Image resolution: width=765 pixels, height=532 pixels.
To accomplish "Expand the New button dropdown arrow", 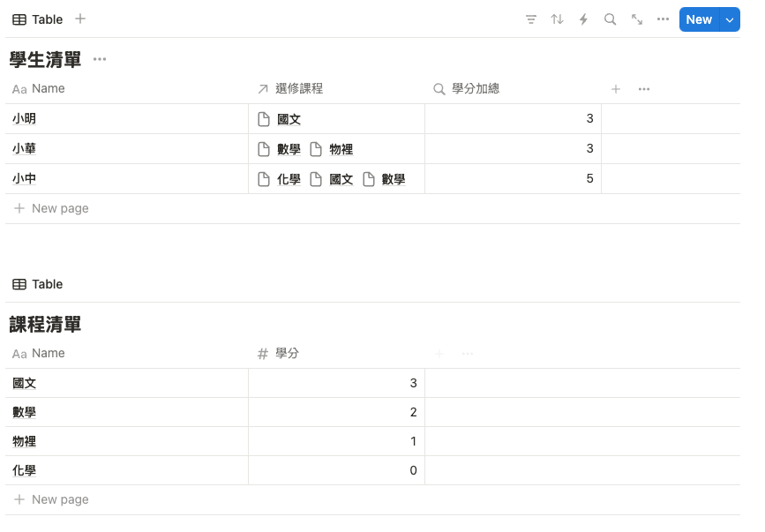I will (729, 19).
